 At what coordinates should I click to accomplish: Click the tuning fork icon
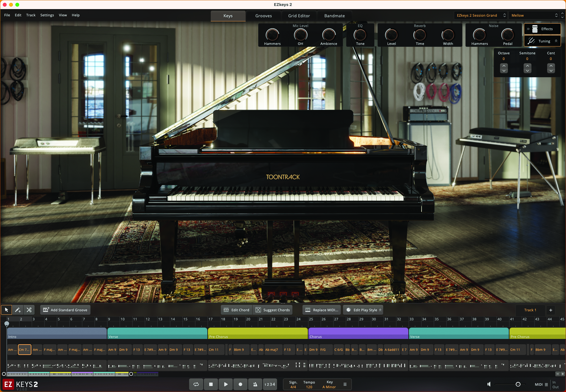tap(531, 41)
